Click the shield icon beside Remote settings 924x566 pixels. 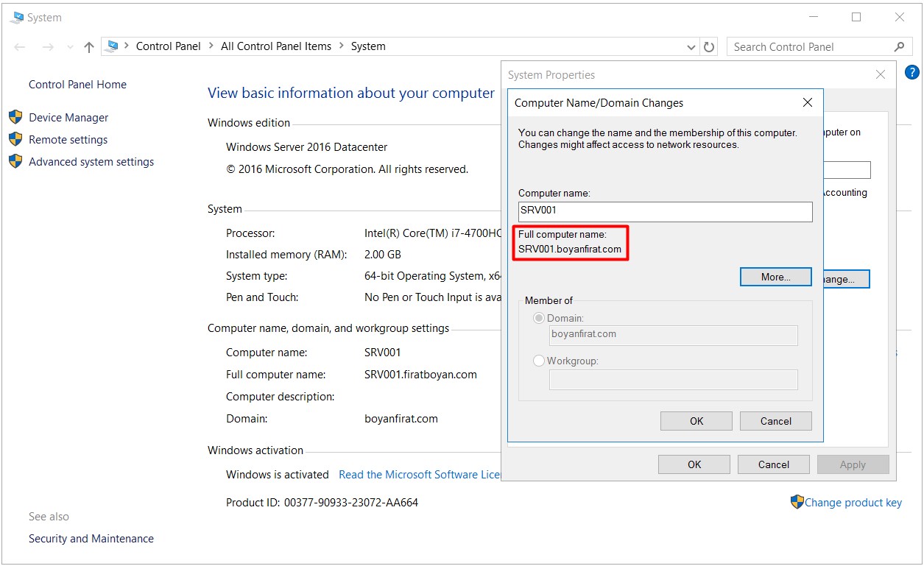15,139
